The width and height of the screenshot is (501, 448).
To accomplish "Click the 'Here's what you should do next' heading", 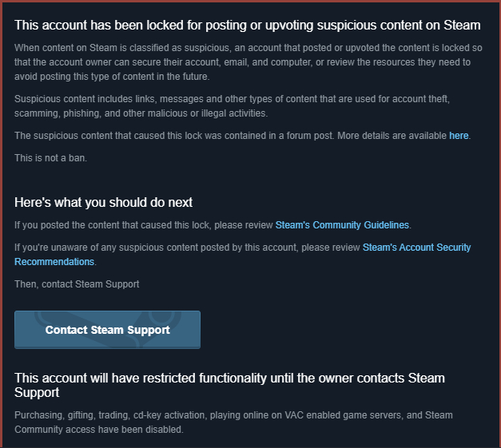I will (x=103, y=203).
